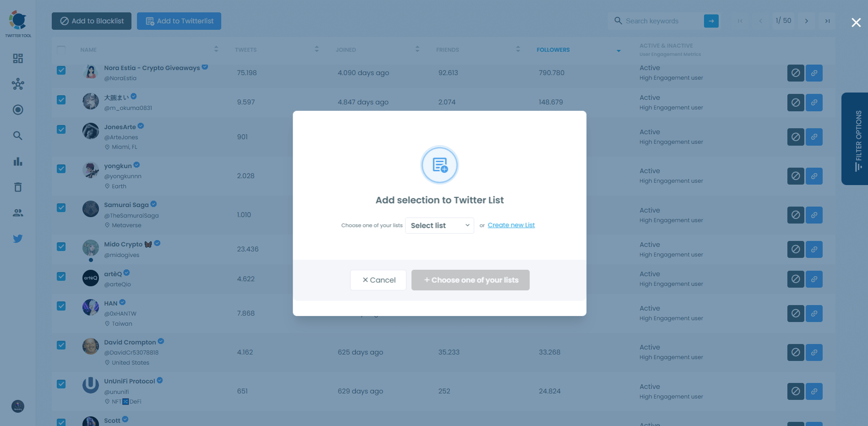Go to the next page of results
Viewport: 868px width, 426px height.
coord(807,21)
